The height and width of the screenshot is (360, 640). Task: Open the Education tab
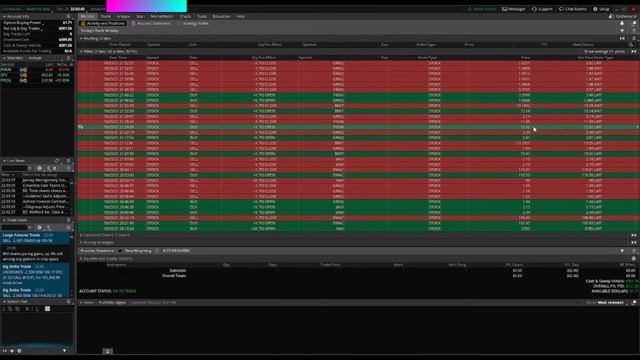click(222, 16)
